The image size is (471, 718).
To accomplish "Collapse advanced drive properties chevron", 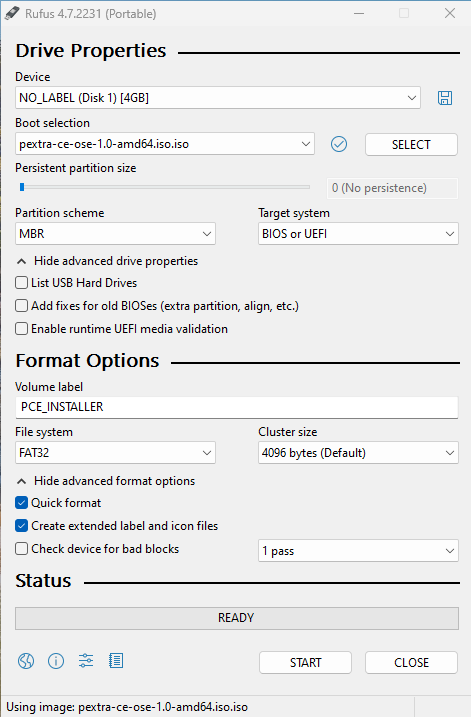I will point(21,261).
